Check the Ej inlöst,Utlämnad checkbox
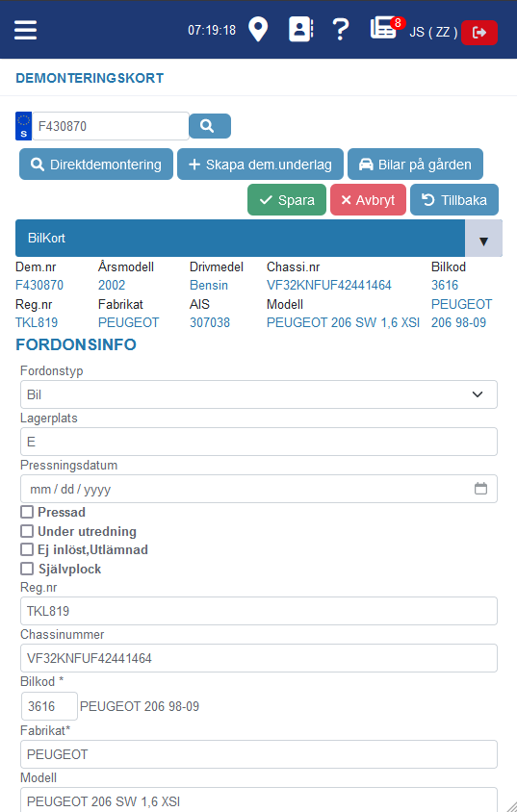This screenshot has height=812, width=517. tap(27, 549)
